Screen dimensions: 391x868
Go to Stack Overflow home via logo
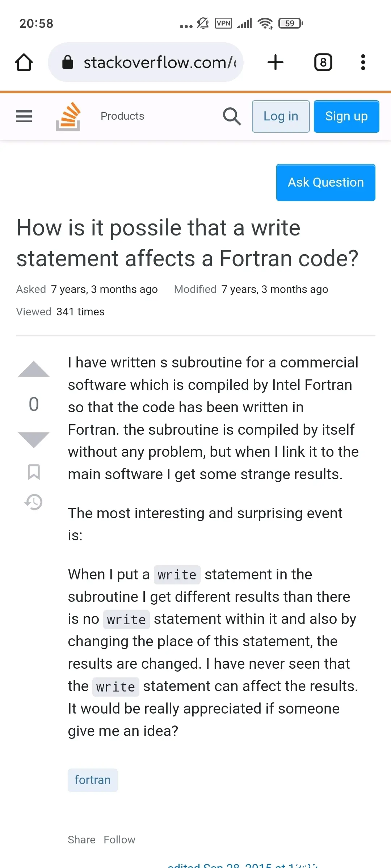click(x=68, y=116)
